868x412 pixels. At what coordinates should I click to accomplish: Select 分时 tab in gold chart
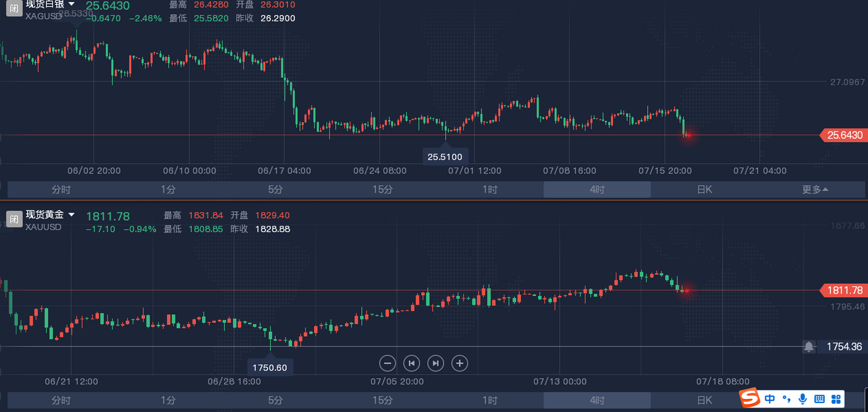[61, 400]
